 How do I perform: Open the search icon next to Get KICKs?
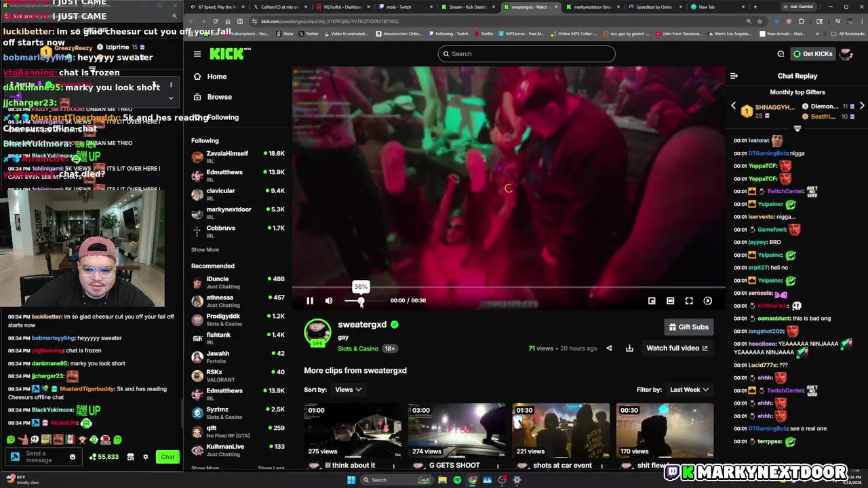[x=781, y=54]
